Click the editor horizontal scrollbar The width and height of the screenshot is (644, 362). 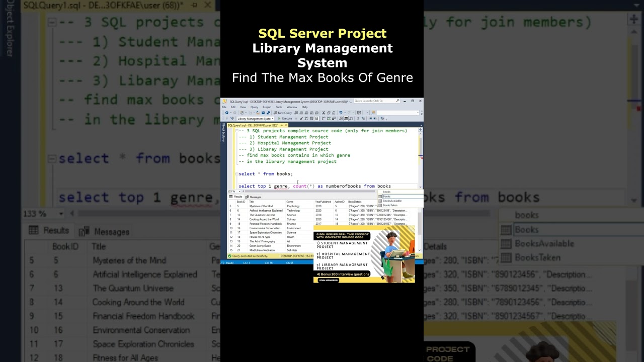pos(309,191)
